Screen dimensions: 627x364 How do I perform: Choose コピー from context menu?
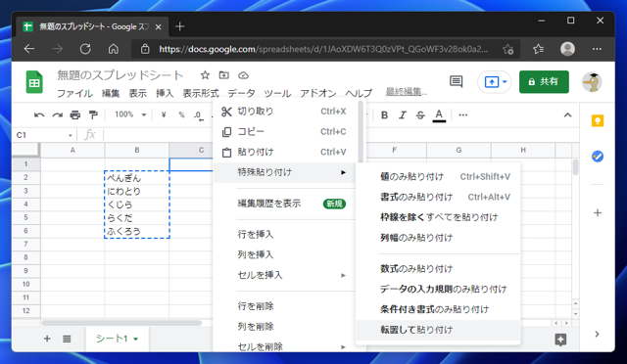click(285, 131)
